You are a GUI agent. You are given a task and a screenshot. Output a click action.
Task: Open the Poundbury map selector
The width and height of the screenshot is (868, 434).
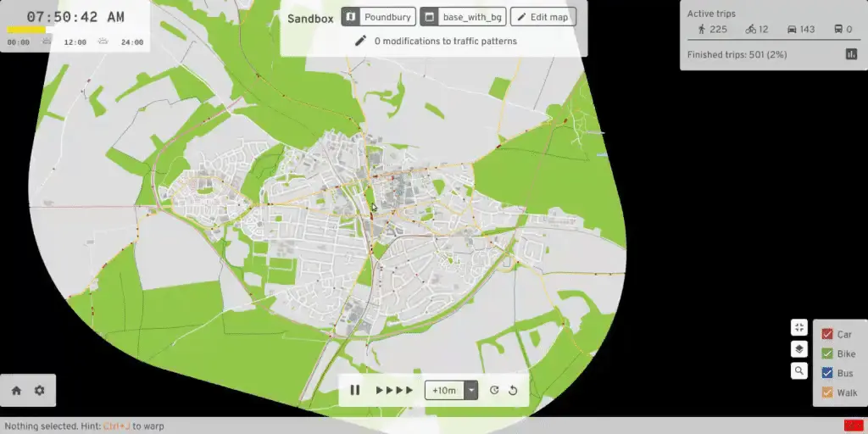379,17
